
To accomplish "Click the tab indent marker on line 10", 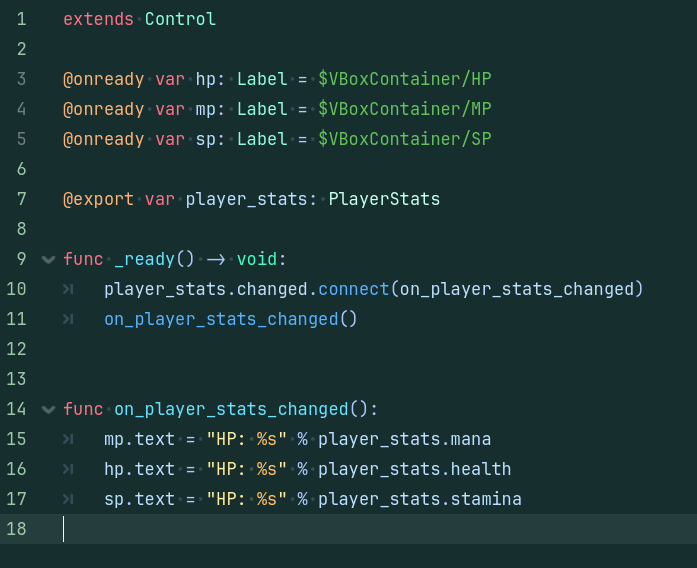I will 68,289.
